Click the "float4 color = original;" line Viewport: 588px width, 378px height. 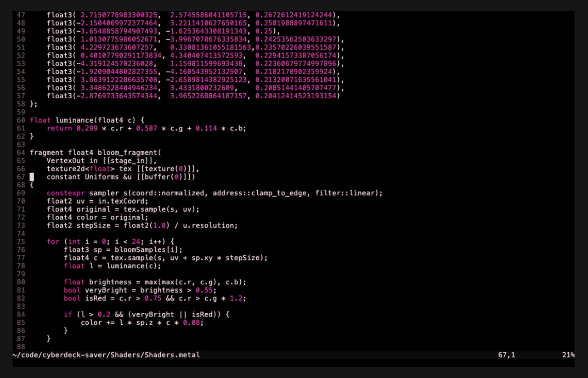click(98, 217)
